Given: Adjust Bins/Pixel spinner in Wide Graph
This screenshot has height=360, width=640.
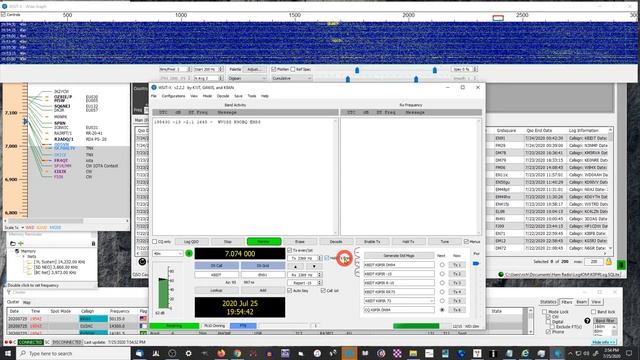Looking at the screenshot, I should click(189, 69).
